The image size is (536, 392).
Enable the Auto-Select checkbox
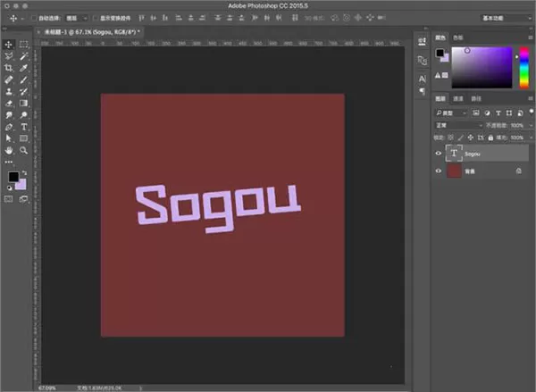click(34, 18)
